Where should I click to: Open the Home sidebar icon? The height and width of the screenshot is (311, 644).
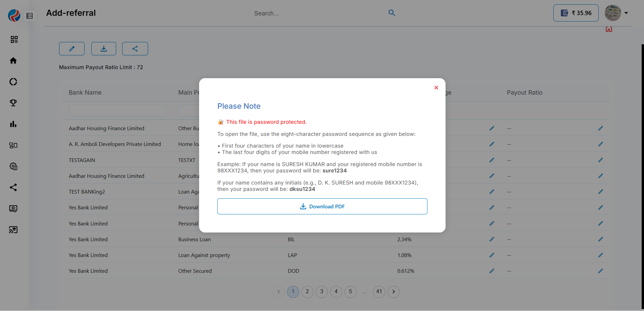click(x=13, y=61)
